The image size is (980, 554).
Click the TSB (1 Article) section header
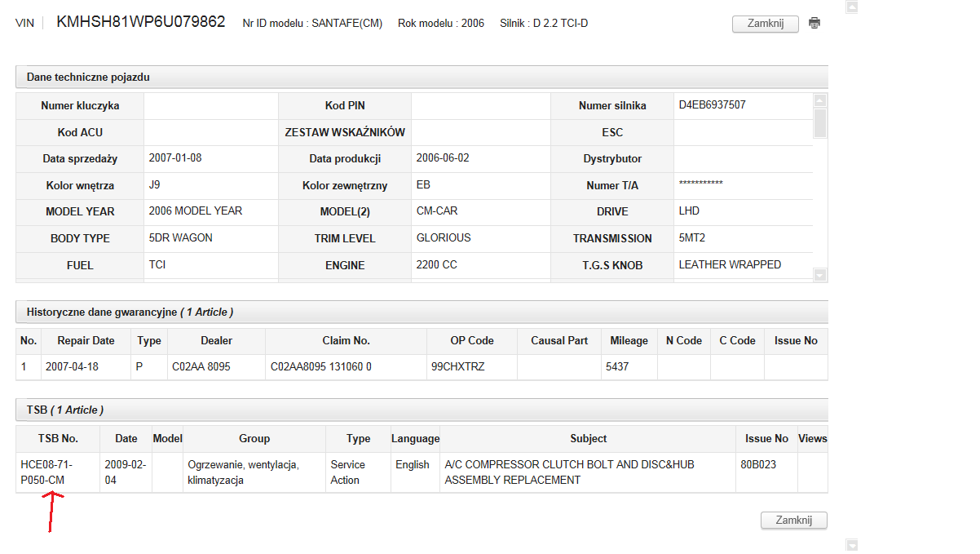[x=422, y=410]
